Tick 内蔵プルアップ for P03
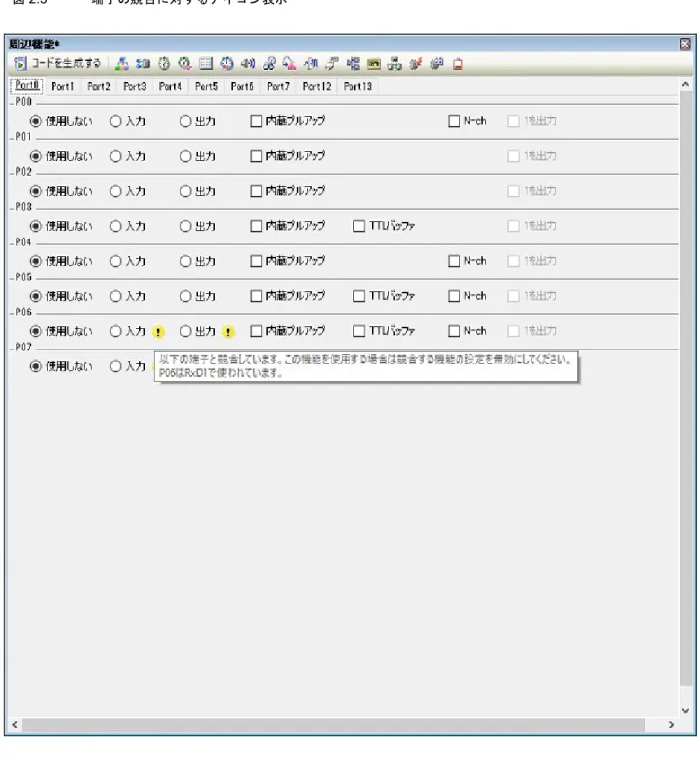 [x=288, y=226]
